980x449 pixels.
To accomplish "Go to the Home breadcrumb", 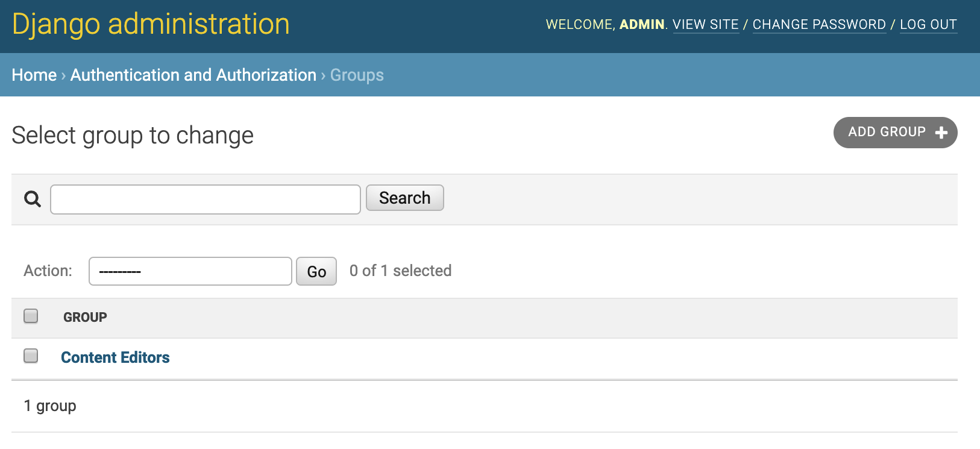I will pos(34,75).
